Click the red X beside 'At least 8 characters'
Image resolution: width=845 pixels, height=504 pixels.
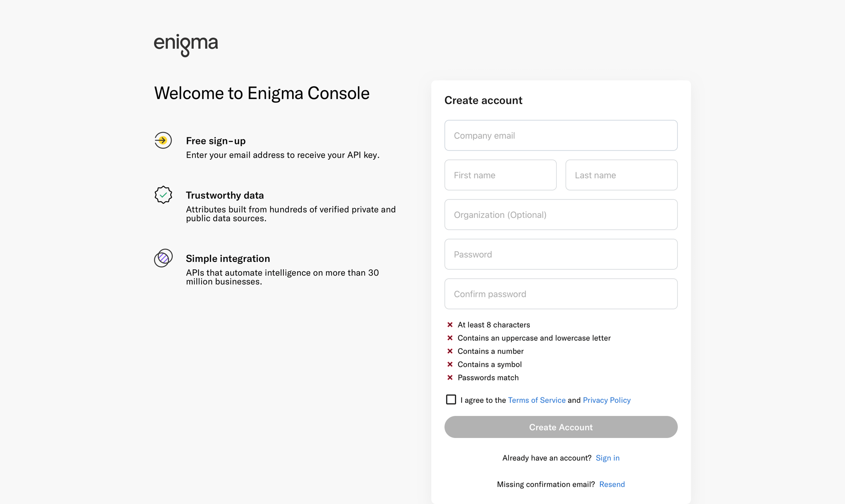(x=450, y=324)
